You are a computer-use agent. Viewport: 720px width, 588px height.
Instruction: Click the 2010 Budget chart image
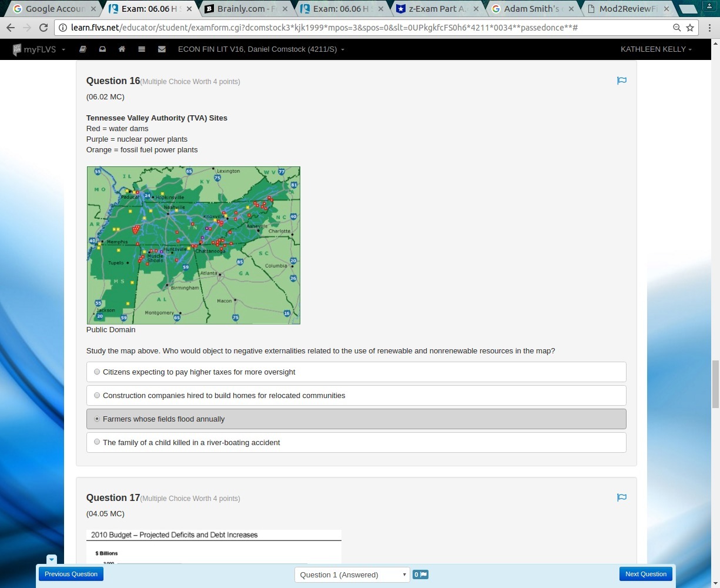coord(214,547)
